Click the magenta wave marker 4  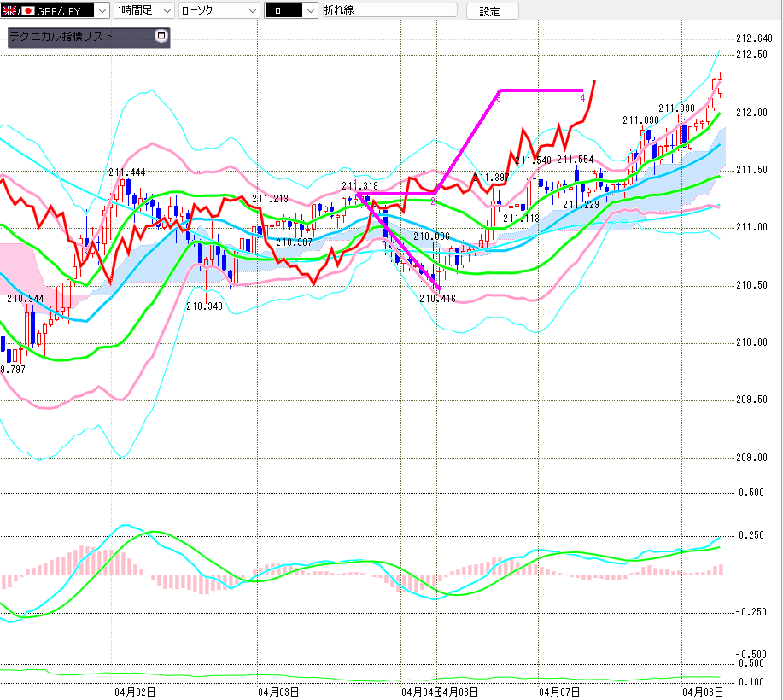click(x=582, y=99)
